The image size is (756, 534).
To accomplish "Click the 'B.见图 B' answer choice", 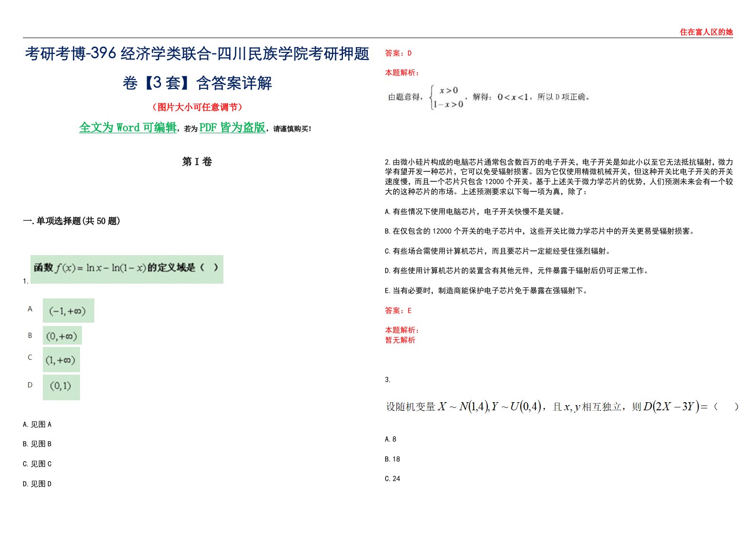I will (37, 444).
